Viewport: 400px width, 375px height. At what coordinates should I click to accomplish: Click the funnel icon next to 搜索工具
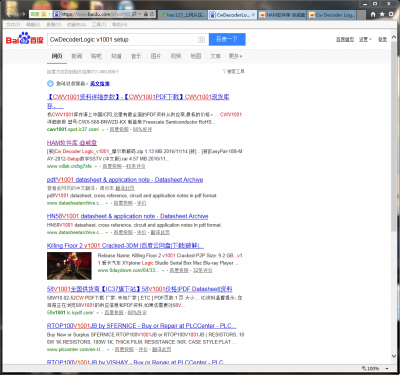pyautogui.click(x=224, y=71)
